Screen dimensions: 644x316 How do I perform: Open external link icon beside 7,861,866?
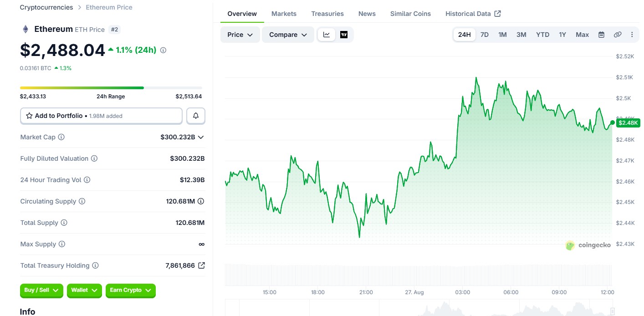(201, 265)
